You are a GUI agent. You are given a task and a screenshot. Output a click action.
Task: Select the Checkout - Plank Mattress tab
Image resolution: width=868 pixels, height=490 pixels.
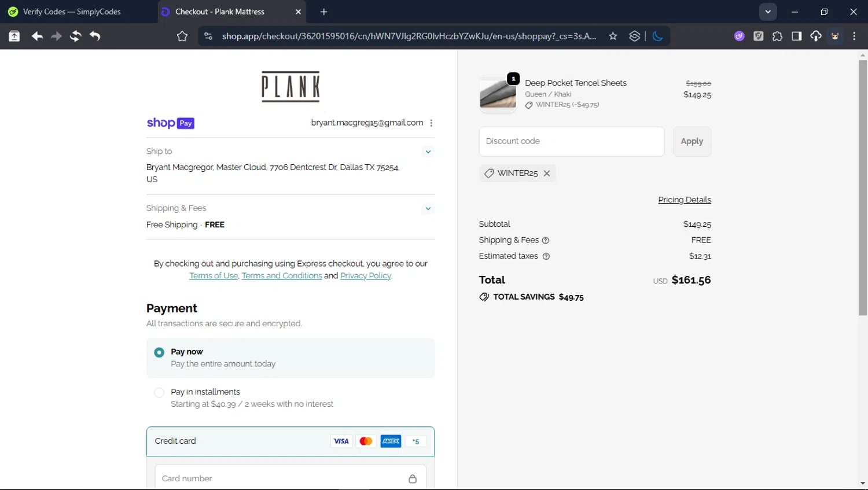tap(220, 12)
